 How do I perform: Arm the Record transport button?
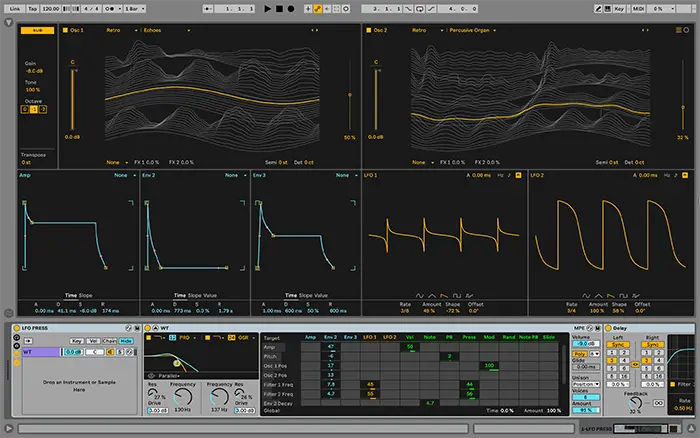point(291,8)
